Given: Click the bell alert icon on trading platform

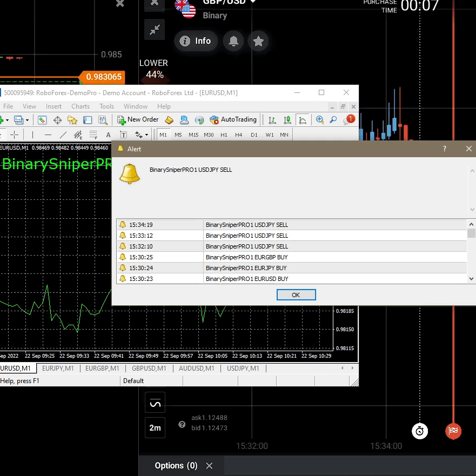Looking at the screenshot, I should (x=233, y=41).
